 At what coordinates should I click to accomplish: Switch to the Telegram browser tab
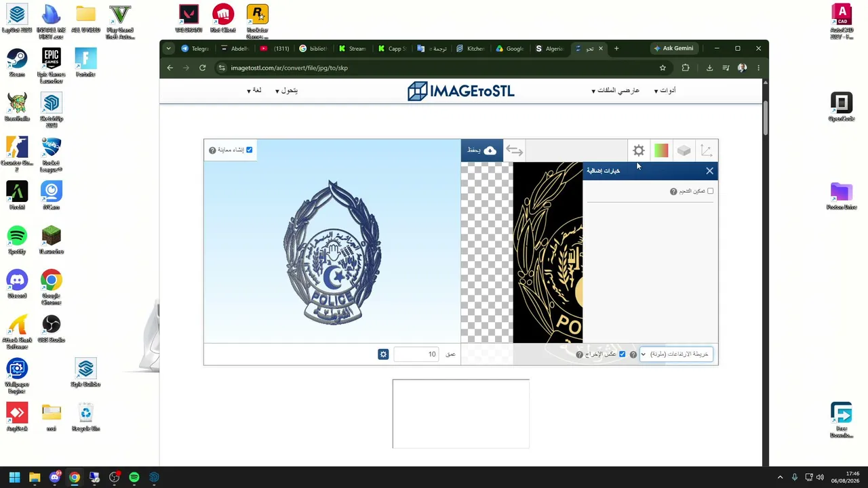click(x=195, y=49)
